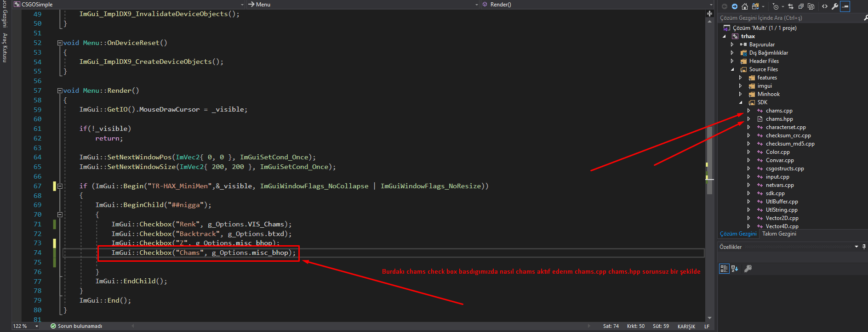
Task: Place cursor on line 74 Chams checkbox code
Action: tap(204, 253)
